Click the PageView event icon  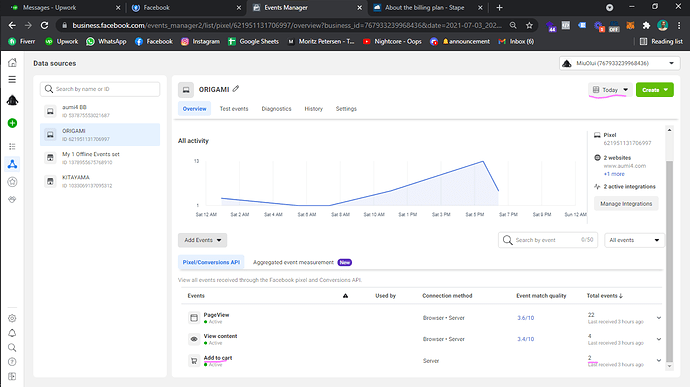(x=194, y=317)
